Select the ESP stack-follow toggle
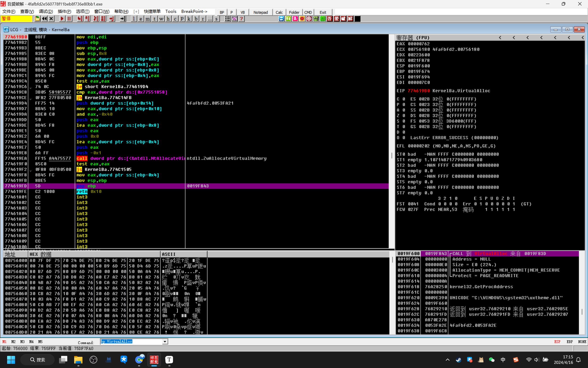The width and height of the screenshot is (588, 368). tap(557, 342)
